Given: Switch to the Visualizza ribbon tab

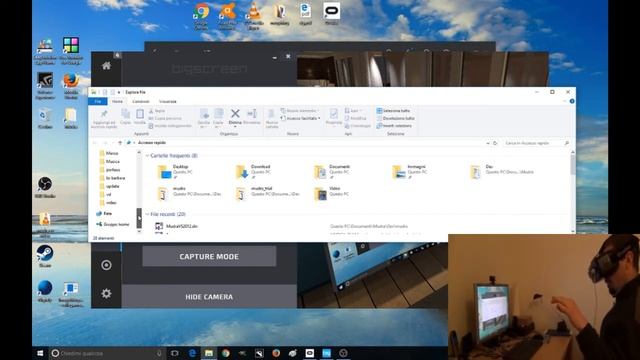Looking at the screenshot, I should [x=168, y=101].
